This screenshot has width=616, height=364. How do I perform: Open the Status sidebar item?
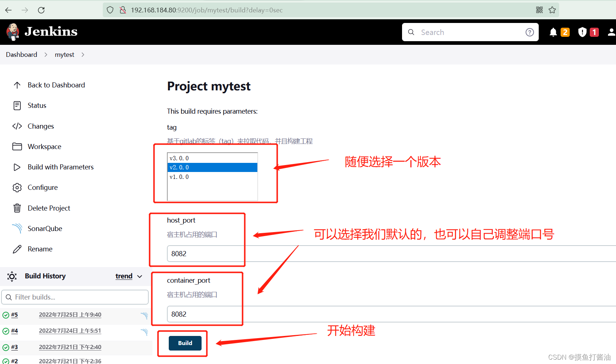[x=37, y=106]
